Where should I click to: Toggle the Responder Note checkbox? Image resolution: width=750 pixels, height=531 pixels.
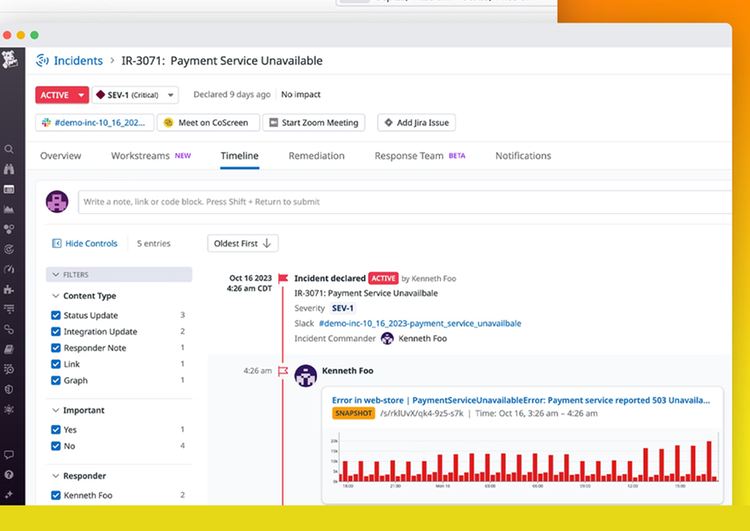[x=55, y=348]
